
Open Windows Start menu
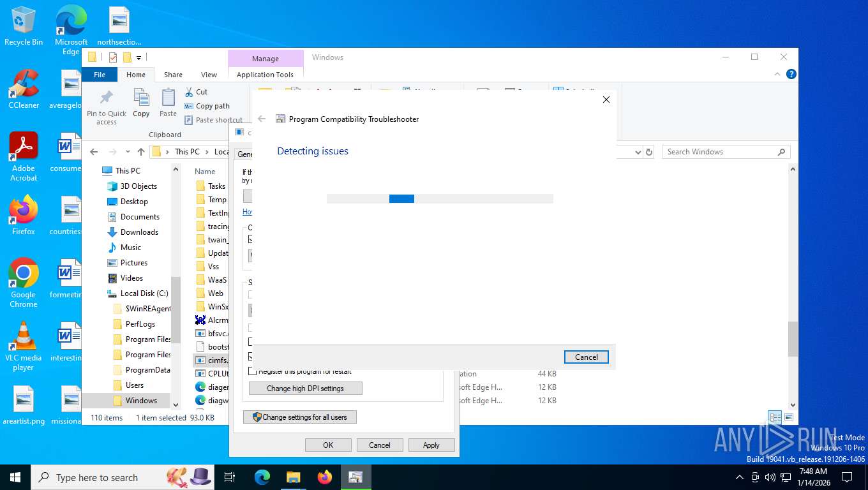(15, 477)
